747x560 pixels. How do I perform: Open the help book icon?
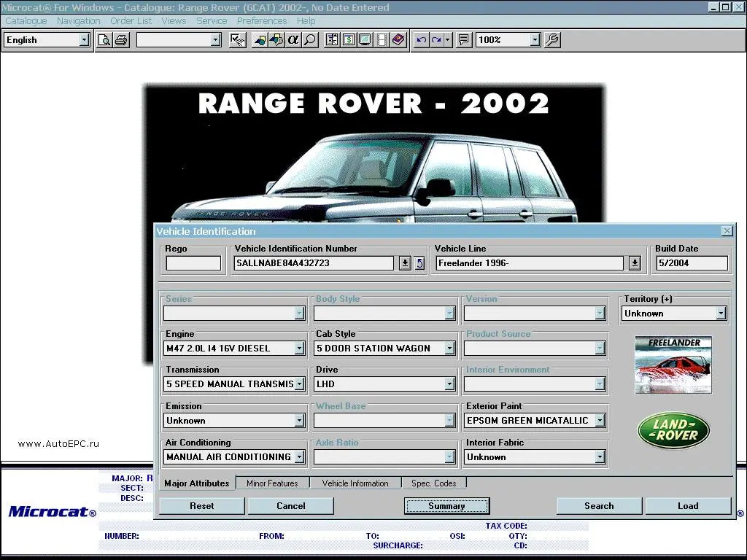click(x=398, y=40)
